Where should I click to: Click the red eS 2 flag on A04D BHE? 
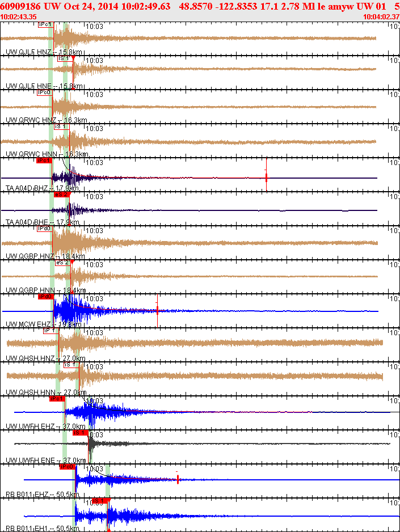[x=62, y=195]
